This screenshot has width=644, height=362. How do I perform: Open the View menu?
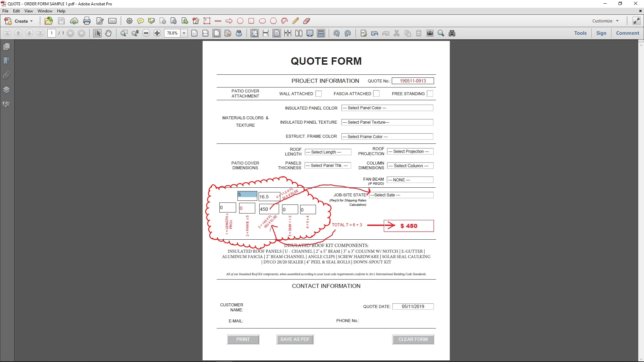tap(29, 11)
